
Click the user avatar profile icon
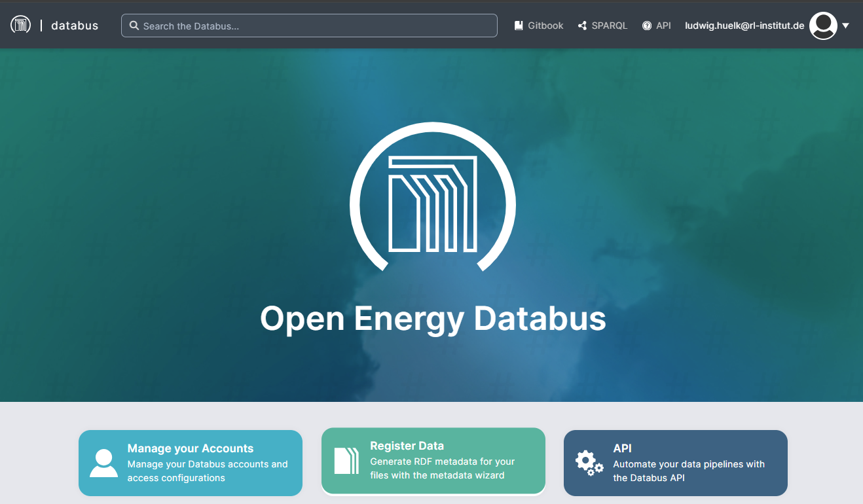point(823,26)
